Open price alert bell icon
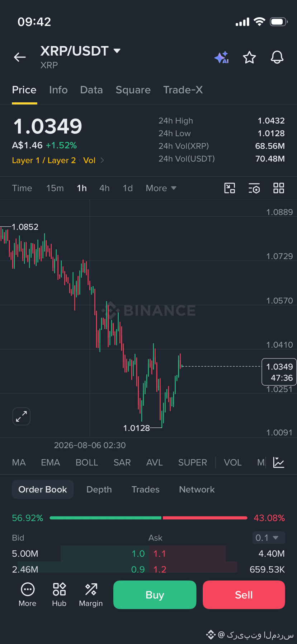The width and height of the screenshot is (297, 644). click(x=277, y=57)
